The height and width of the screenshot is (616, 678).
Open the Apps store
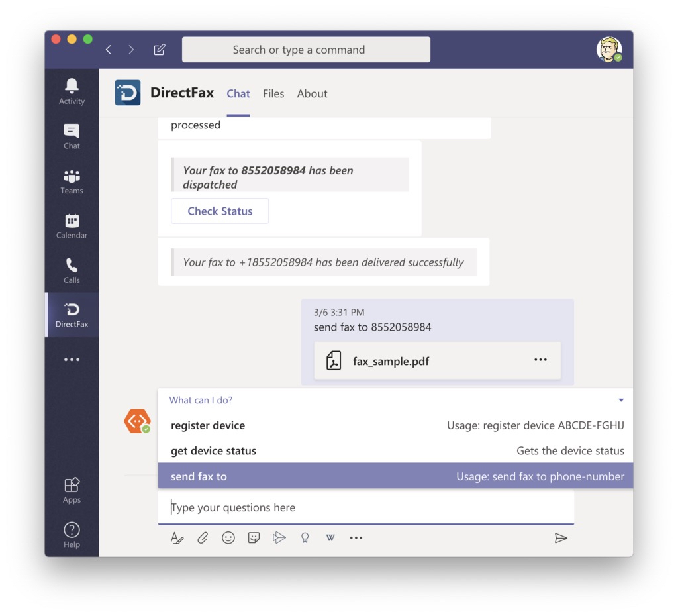[72, 491]
